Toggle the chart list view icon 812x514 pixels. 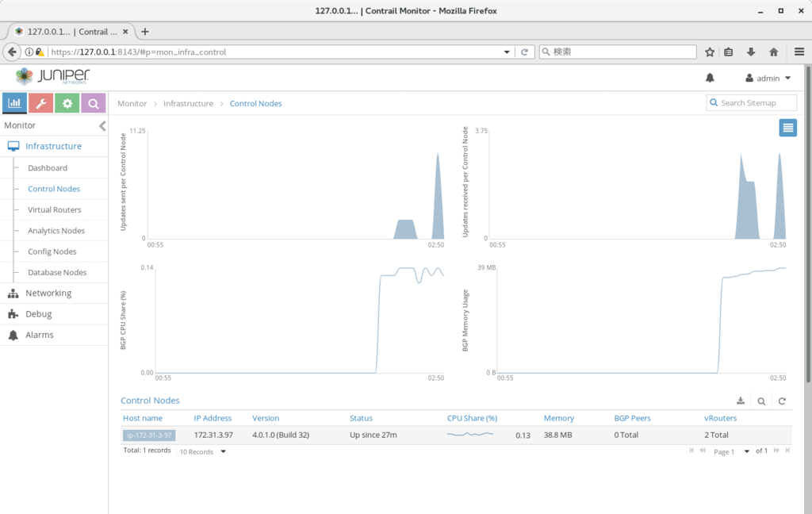787,128
